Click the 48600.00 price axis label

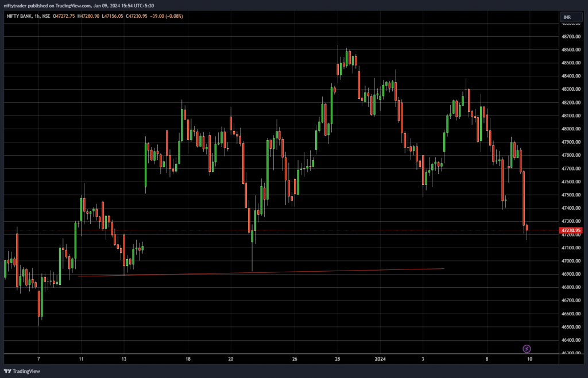(x=571, y=50)
